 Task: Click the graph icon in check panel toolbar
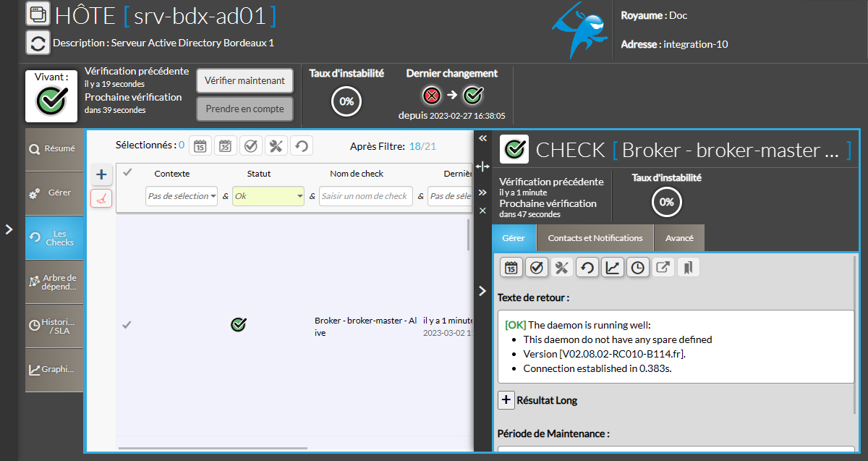pyautogui.click(x=612, y=268)
